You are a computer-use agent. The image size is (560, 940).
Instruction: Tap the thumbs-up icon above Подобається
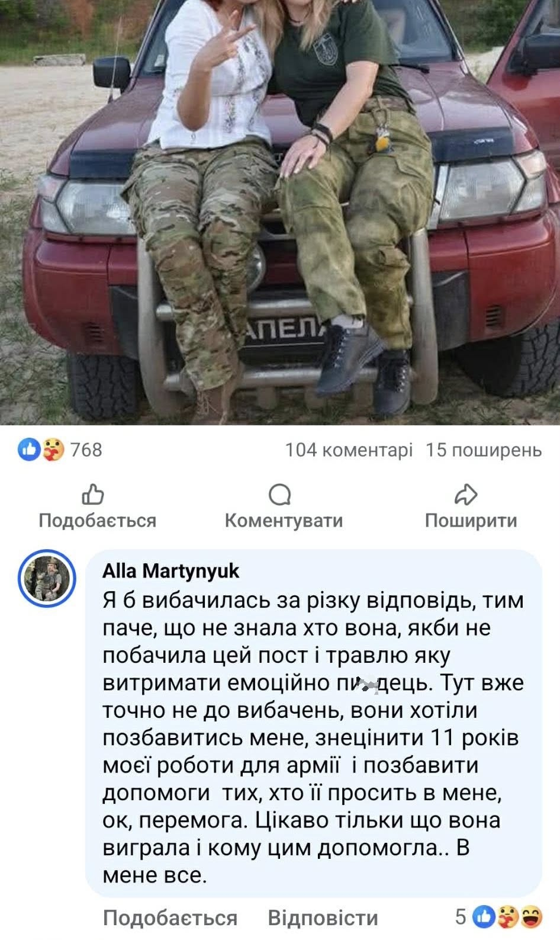[x=94, y=493]
